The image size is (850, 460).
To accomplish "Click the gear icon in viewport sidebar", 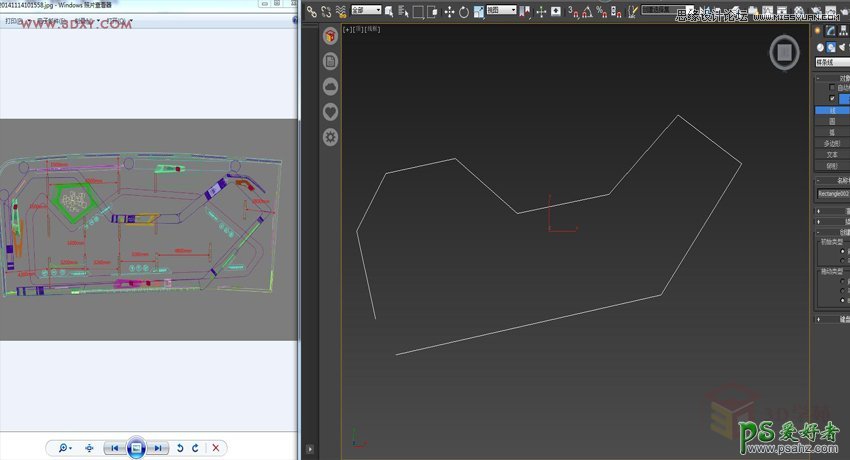I will point(331,137).
